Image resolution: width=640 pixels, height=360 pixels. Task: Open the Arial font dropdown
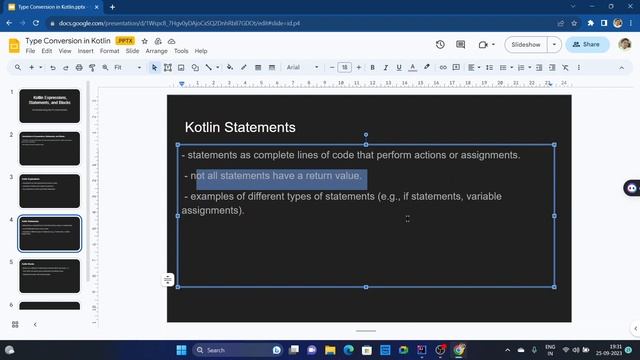[302, 67]
